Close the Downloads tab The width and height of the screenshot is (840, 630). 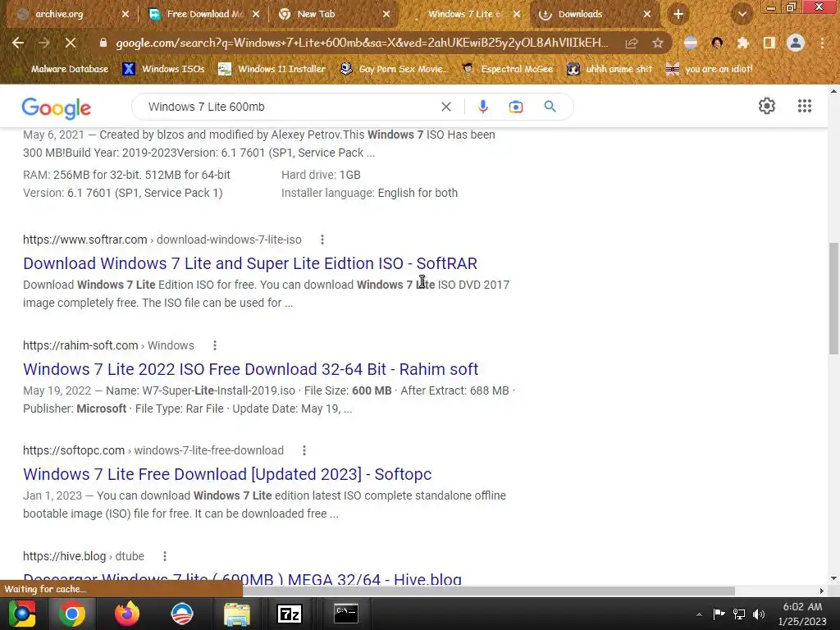[x=647, y=14]
